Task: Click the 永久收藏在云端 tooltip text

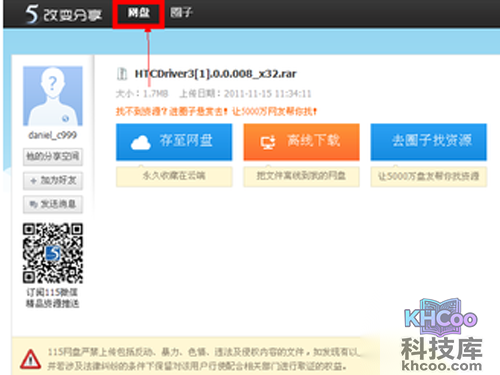Action: [x=174, y=176]
